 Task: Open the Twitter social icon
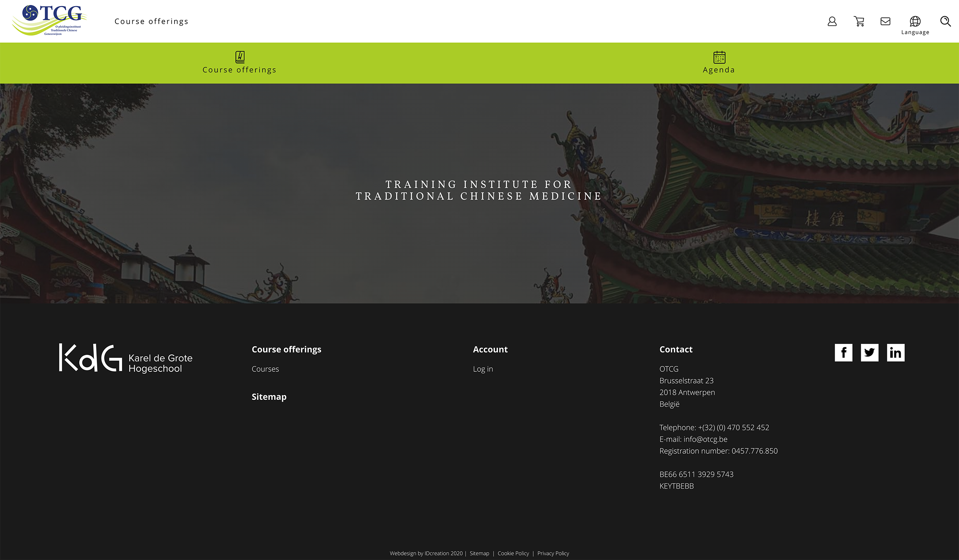(x=869, y=352)
